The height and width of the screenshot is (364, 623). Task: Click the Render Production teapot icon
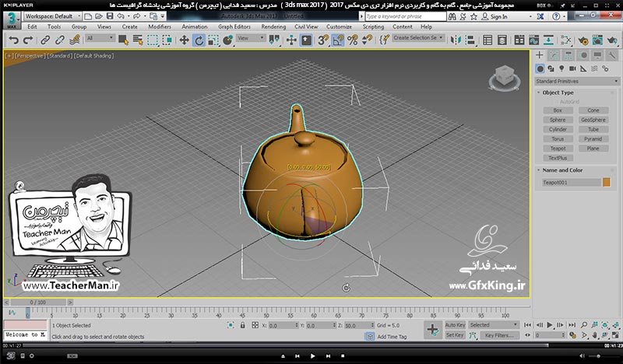coord(612,40)
